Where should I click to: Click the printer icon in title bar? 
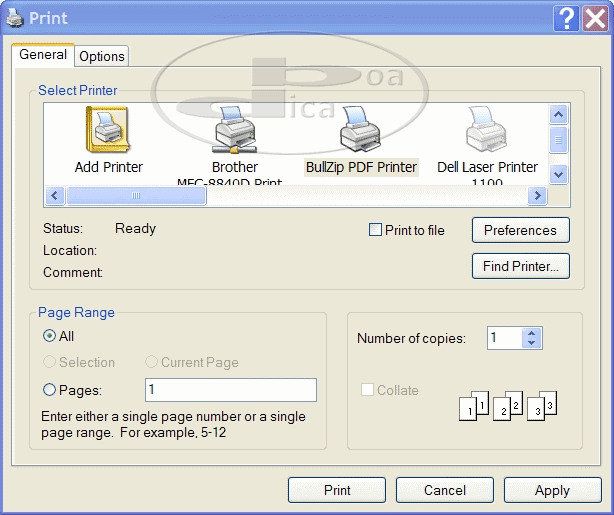coord(15,17)
